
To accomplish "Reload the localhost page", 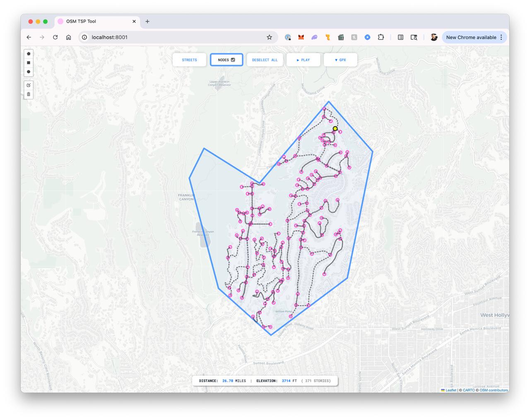I will pos(55,37).
